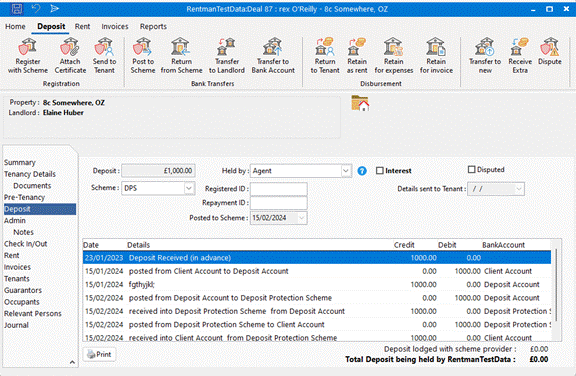Expand the Held by dropdown
This screenshot has width=576, height=376.
pos(345,171)
